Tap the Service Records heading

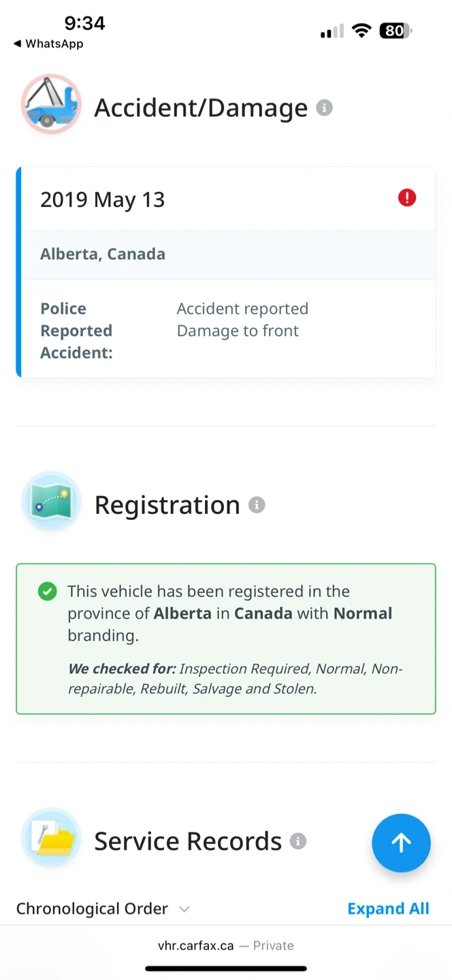coord(187,841)
